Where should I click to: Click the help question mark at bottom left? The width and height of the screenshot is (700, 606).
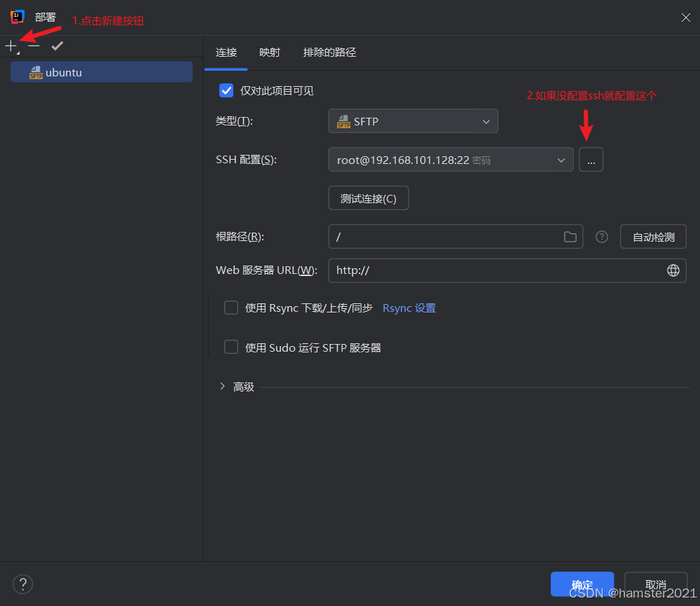(22, 584)
